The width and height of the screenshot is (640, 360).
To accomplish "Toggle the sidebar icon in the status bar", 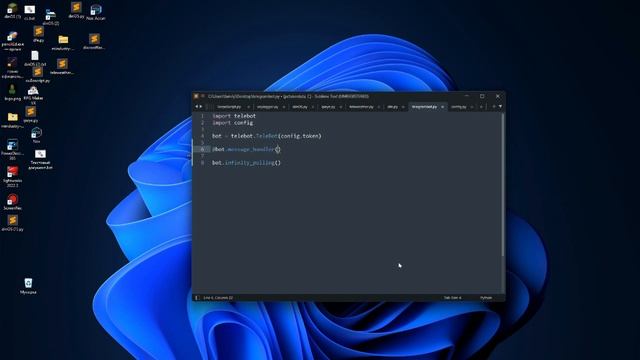I will [197, 298].
